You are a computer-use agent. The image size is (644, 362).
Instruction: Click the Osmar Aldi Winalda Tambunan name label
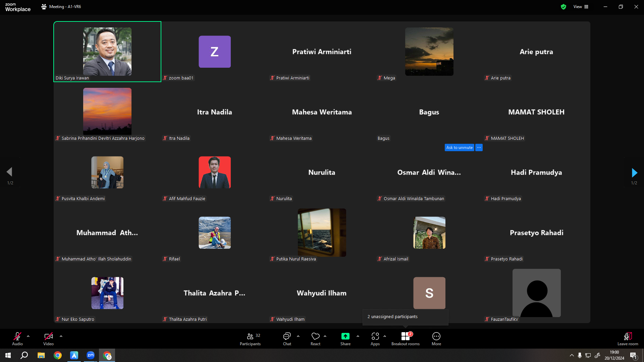point(414,198)
